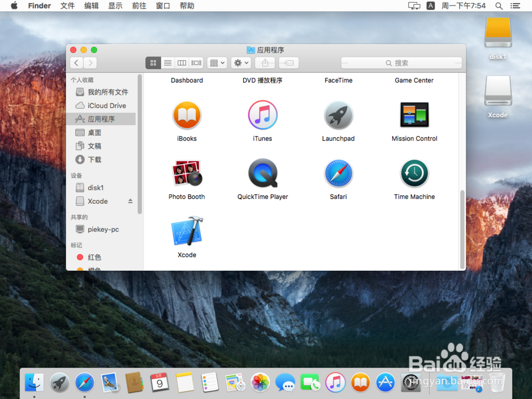The image size is (532, 399).
Task: Open Spotlight search in menu bar
Action: (x=499, y=6)
